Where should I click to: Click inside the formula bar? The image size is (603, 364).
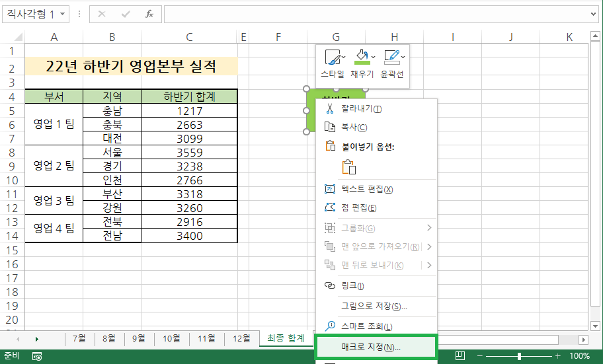coord(377,15)
